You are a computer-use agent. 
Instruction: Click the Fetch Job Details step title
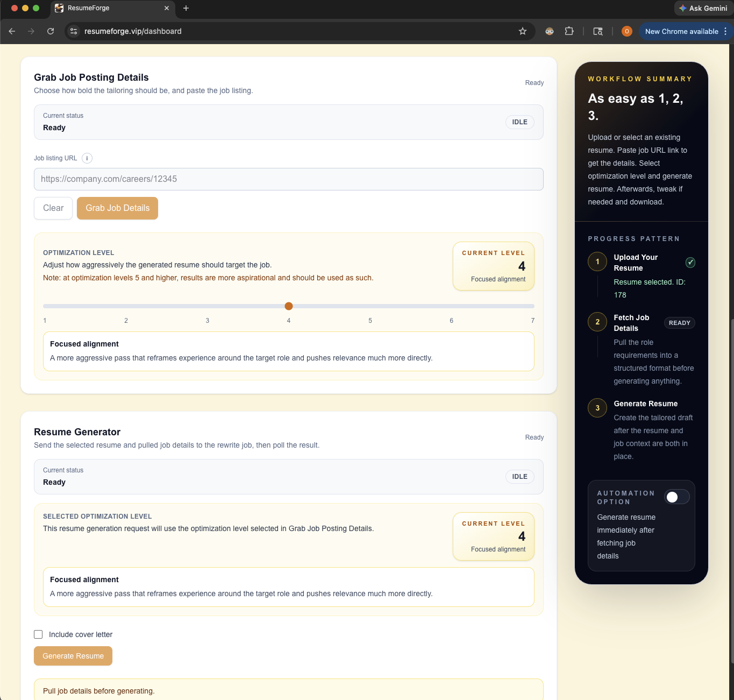631,323
